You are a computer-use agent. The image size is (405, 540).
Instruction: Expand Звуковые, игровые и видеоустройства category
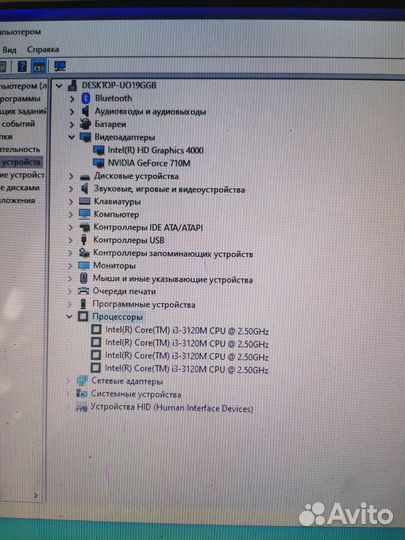(71, 189)
